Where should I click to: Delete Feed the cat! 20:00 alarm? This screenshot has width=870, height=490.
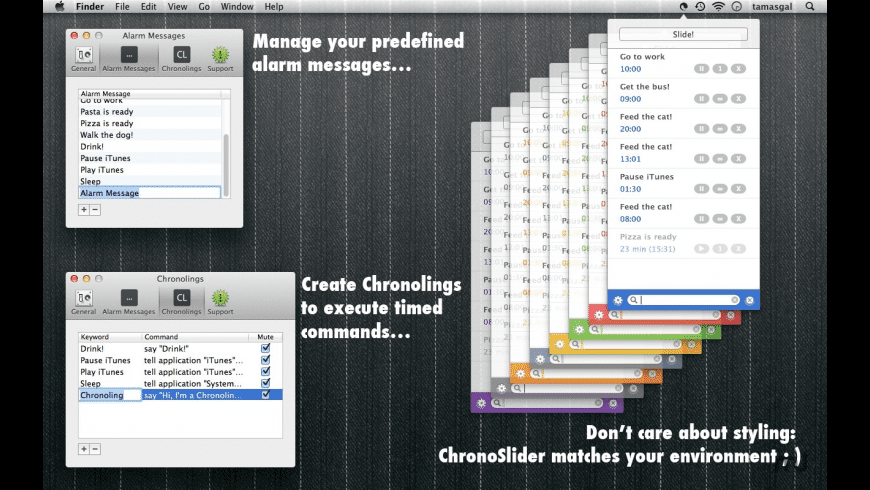point(738,129)
